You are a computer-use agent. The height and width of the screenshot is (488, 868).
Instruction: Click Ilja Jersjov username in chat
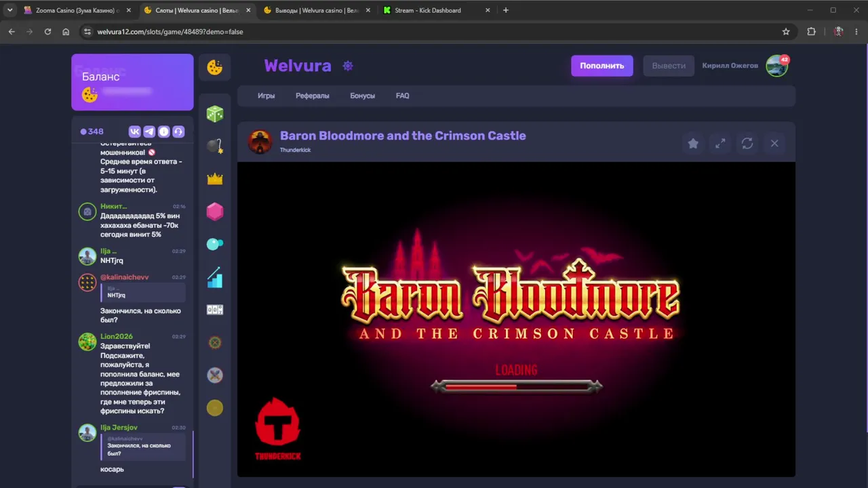click(119, 428)
